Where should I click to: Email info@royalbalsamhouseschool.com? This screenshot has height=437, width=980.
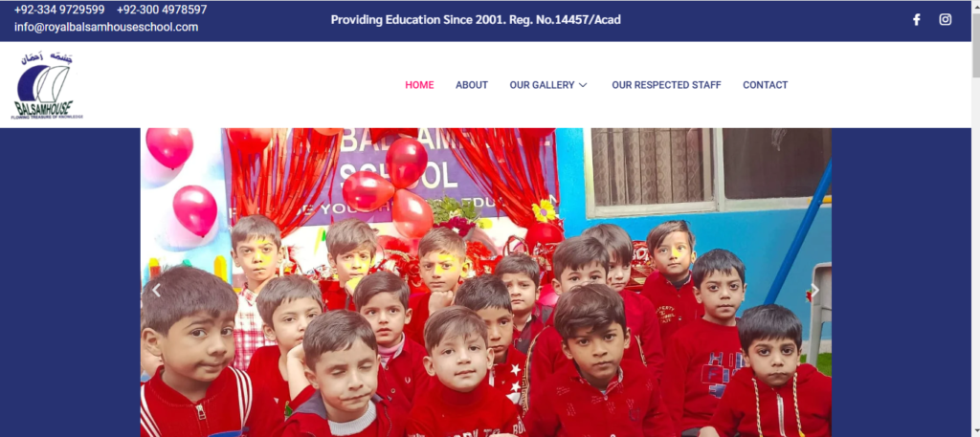coord(106,27)
